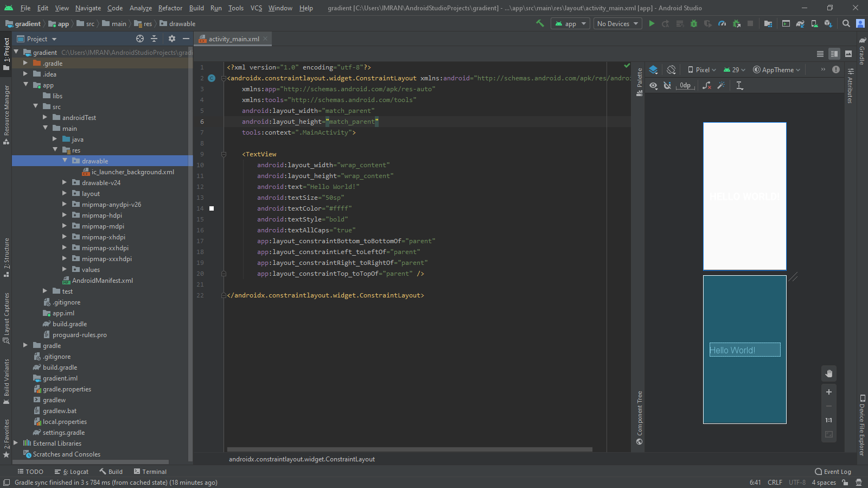Image resolution: width=868 pixels, height=488 pixels.
Task: Open the Android profiler gauge icon
Action: [722, 23]
